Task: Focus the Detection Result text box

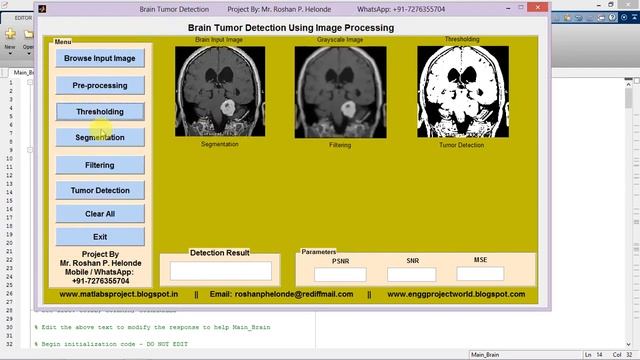Action: click(x=220, y=271)
